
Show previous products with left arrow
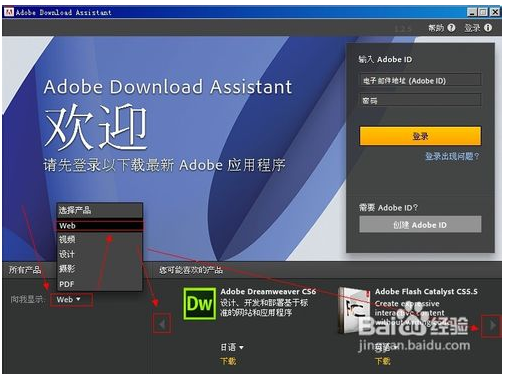162,323
